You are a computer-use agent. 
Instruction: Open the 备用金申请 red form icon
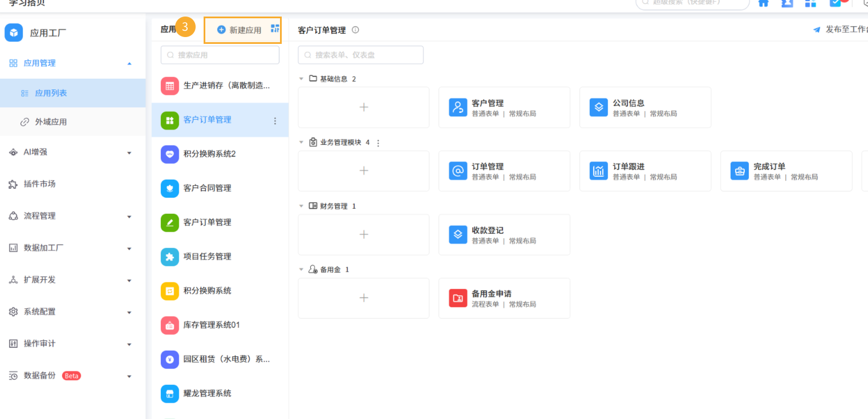point(458,298)
